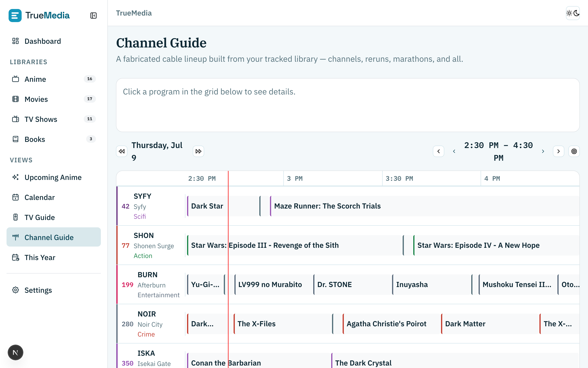Open the Movies library

point(53,99)
